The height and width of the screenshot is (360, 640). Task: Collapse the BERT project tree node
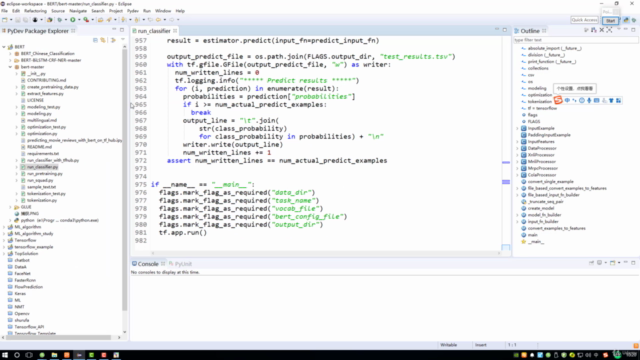tap(4, 47)
